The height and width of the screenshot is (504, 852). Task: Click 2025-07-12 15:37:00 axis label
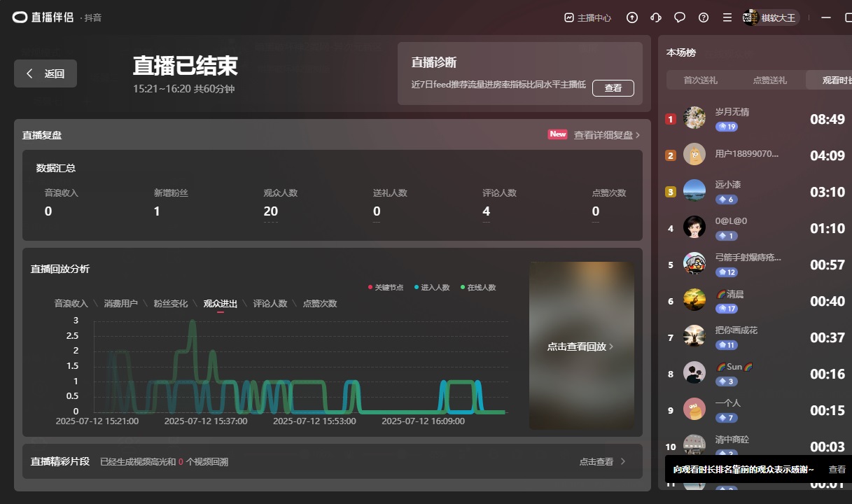[x=206, y=421]
